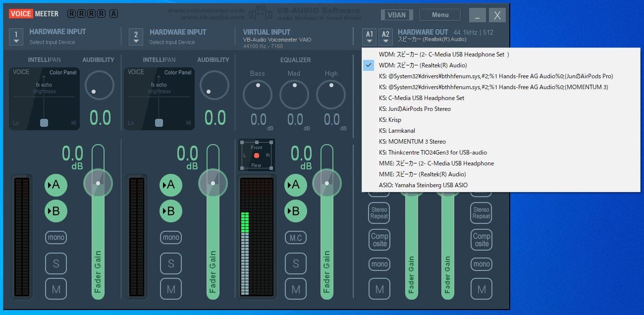
Task: Mute the Hardware Input 2 strip
Action: tap(171, 289)
